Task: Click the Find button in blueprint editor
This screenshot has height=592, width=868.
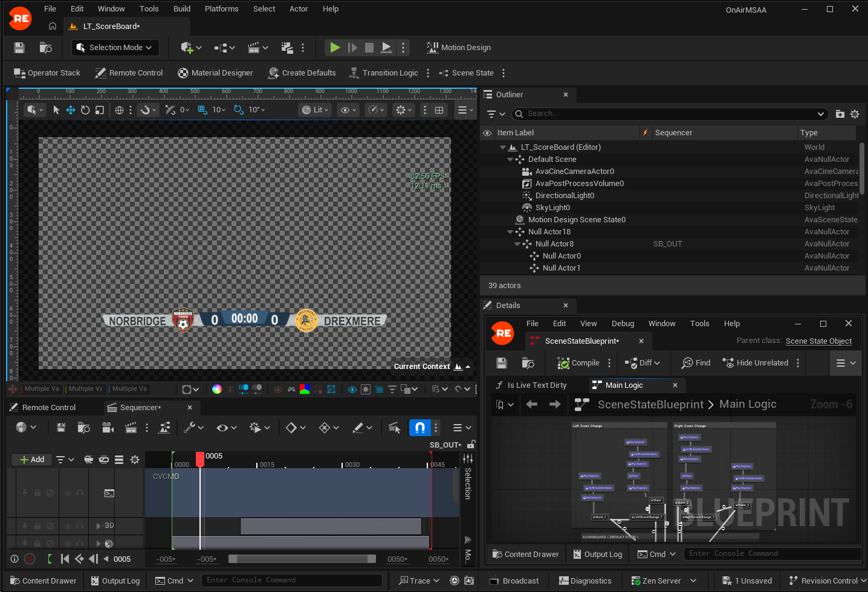Action: tap(696, 363)
